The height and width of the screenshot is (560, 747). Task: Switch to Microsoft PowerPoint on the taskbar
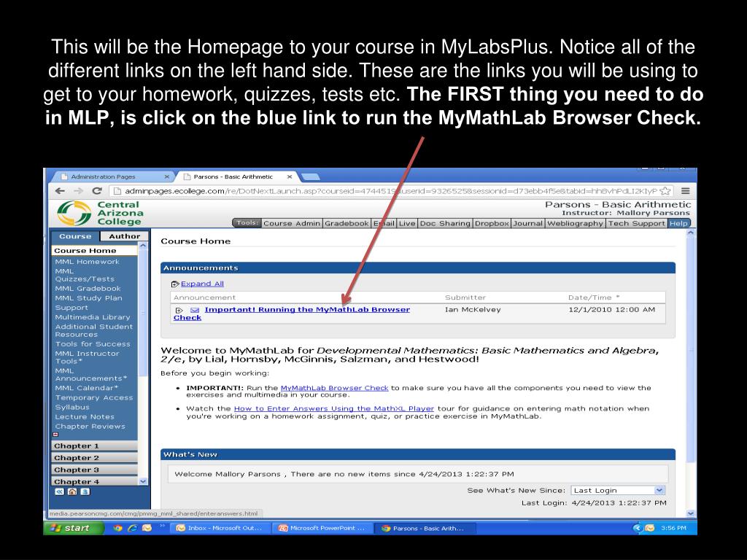pyautogui.click(x=322, y=528)
